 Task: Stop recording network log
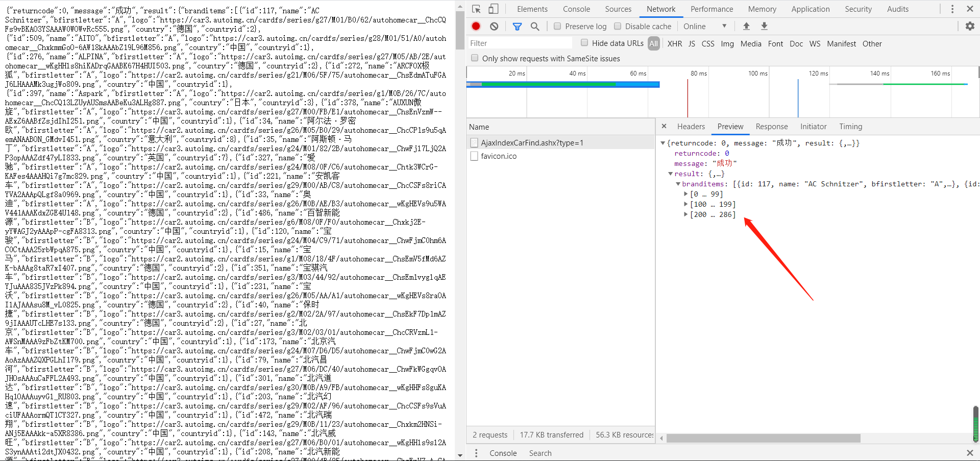pyautogui.click(x=476, y=26)
